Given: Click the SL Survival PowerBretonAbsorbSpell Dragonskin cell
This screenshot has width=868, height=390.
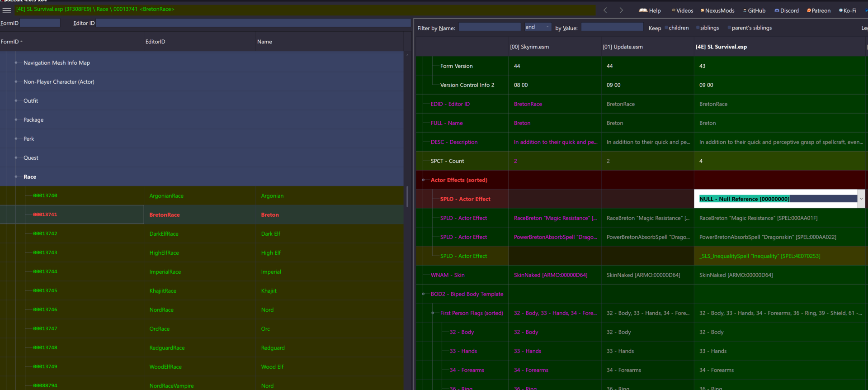Looking at the screenshot, I should [x=780, y=237].
